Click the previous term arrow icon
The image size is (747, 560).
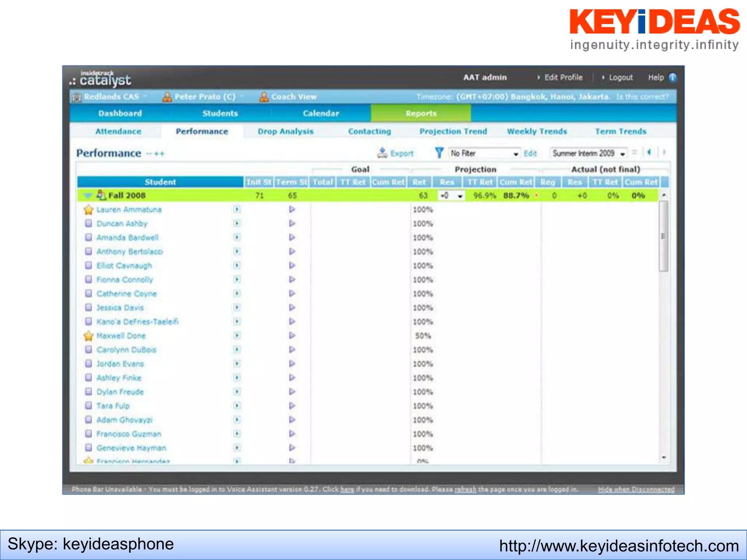point(649,152)
